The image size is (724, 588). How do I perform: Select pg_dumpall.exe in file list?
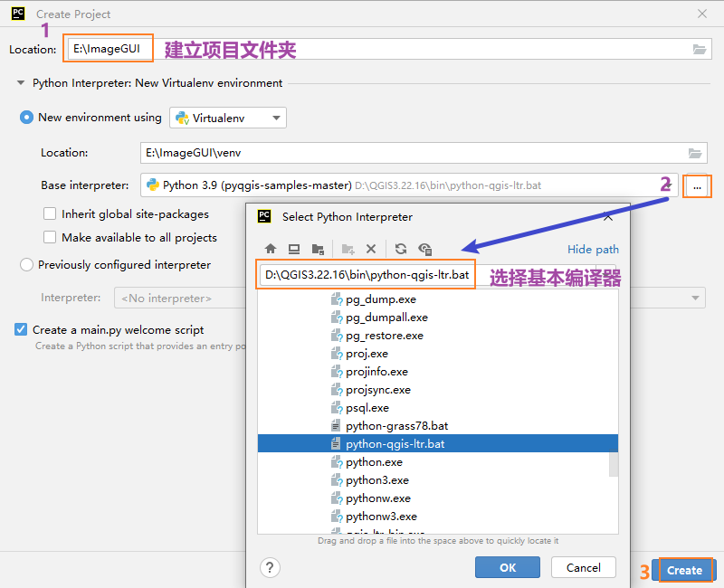tap(438, 318)
